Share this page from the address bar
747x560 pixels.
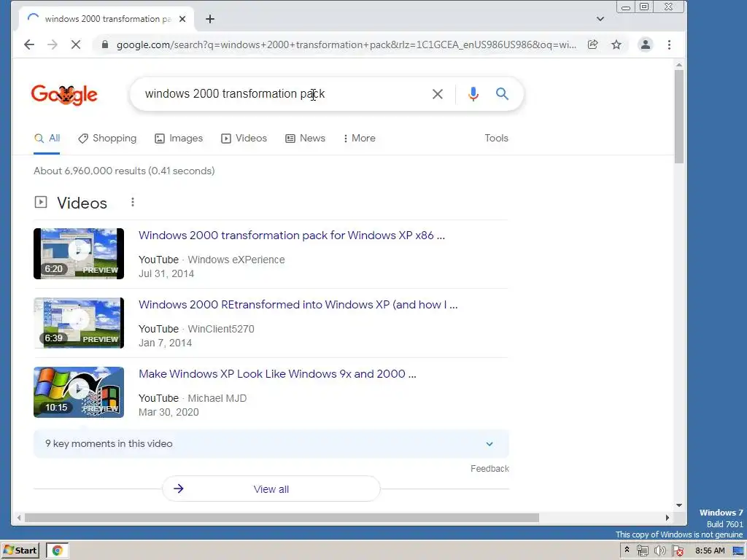coord(592,44)
